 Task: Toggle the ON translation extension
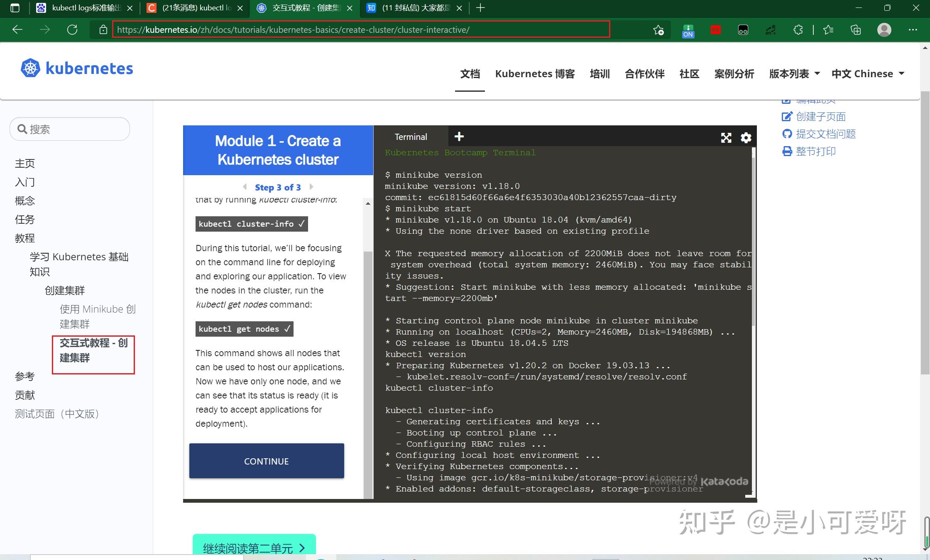[688, 30]
